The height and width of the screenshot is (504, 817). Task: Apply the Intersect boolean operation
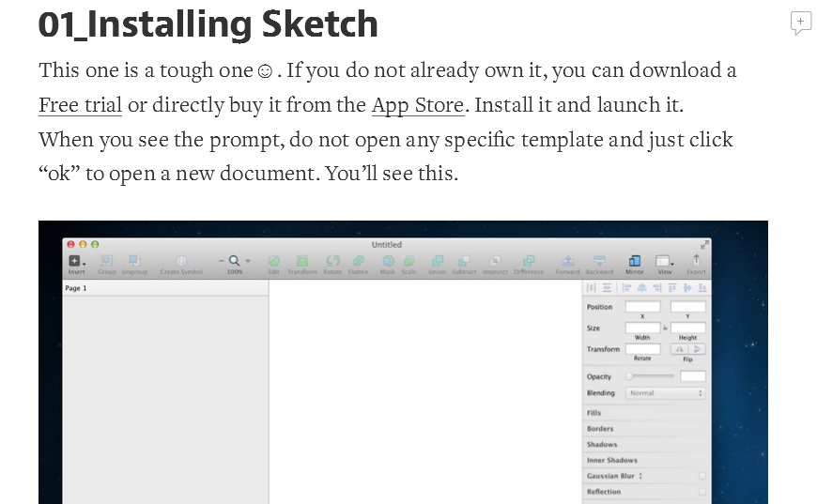coord(495,261)
